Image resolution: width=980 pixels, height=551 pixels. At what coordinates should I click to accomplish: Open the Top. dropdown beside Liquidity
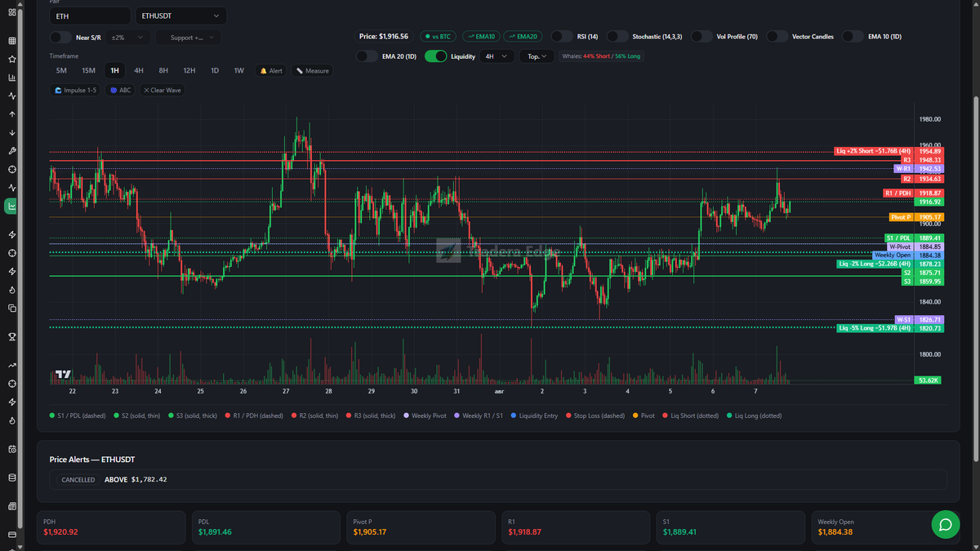[x=537, y=56]
